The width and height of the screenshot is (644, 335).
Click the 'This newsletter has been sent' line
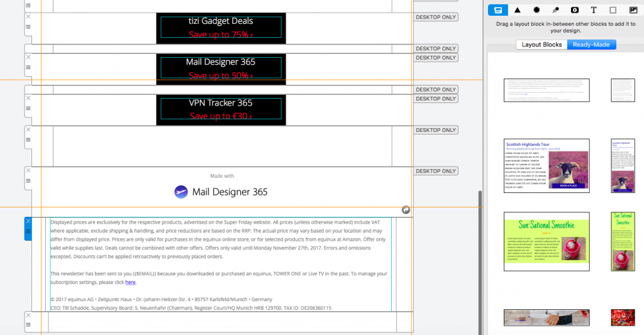pyautogui.click(x=218, y=274)
